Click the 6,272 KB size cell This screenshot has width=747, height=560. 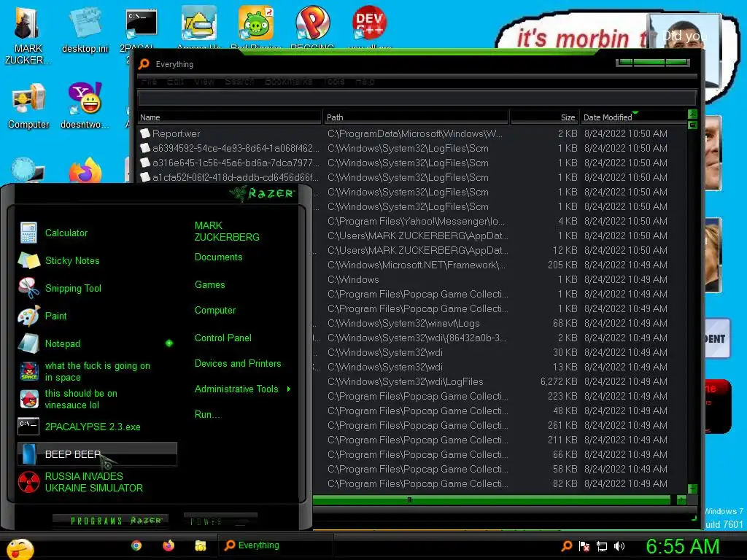(x=559, y=381)
